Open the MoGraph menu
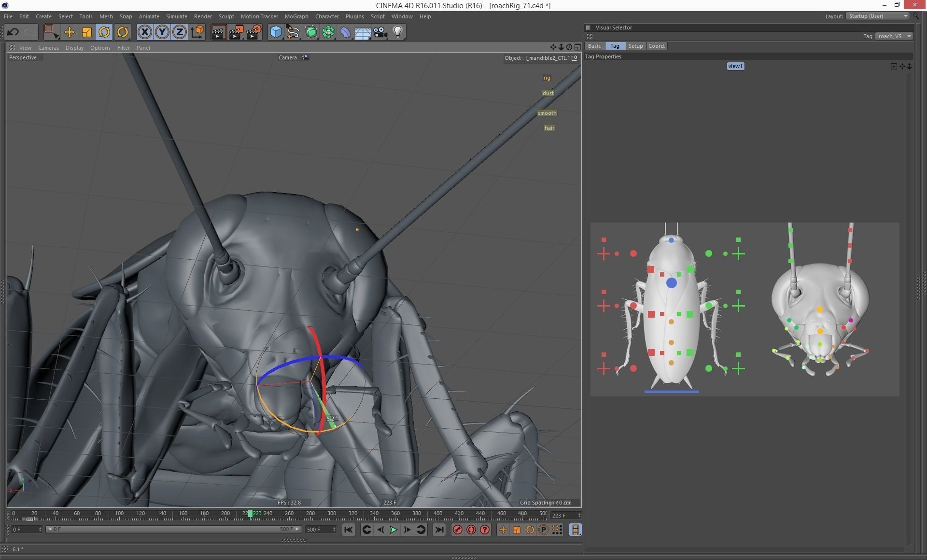 coord(296,16)
